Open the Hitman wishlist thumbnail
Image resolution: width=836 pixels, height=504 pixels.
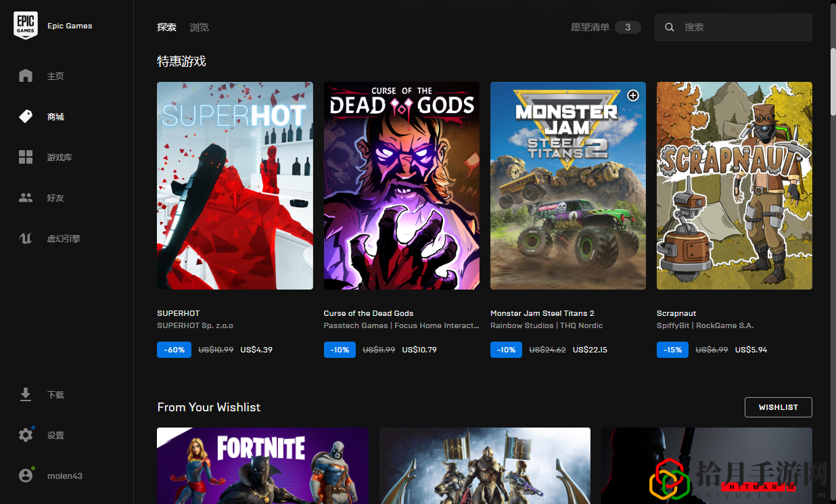(707, 465)
